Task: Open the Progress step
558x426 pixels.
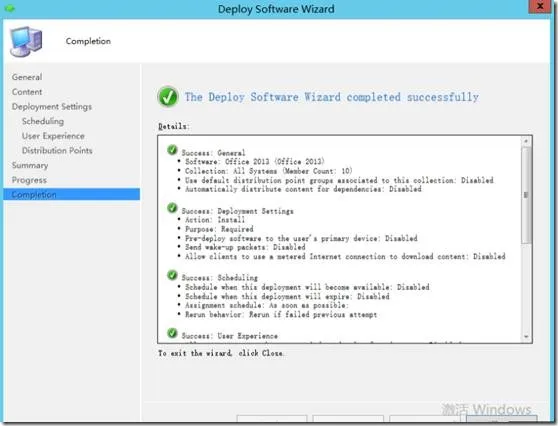Action: coord(29,180)
